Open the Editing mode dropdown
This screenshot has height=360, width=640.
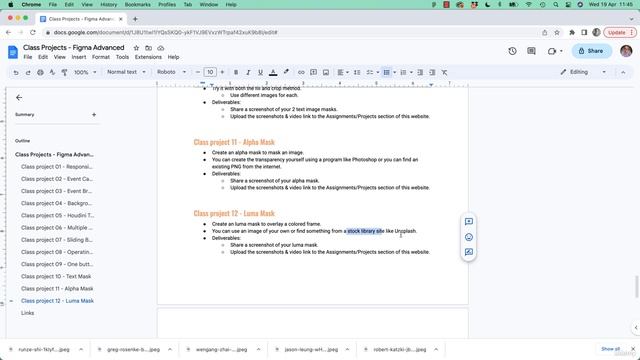click(x=583, y=72)
